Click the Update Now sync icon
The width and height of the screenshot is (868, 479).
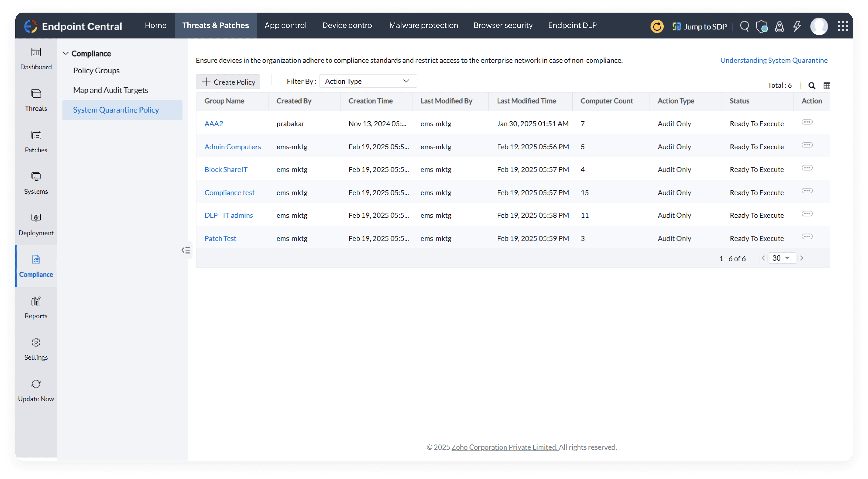point(36,384)
